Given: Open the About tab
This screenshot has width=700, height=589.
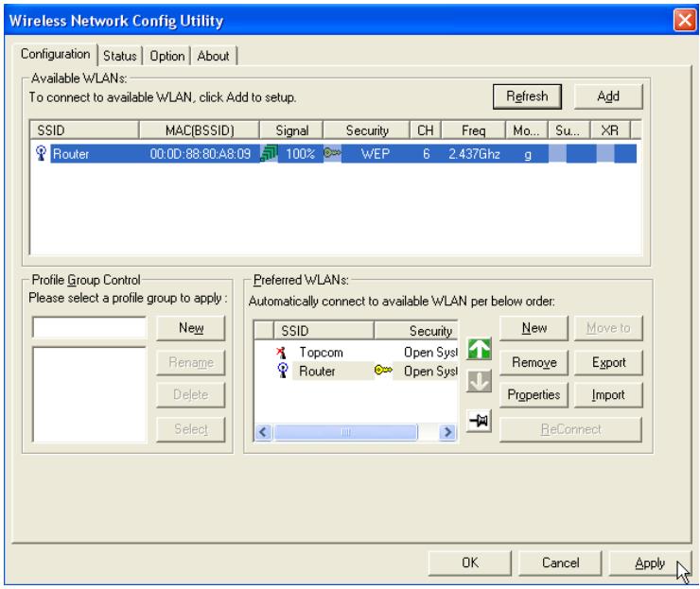Looking at the screenshot, I should point(214,56).
